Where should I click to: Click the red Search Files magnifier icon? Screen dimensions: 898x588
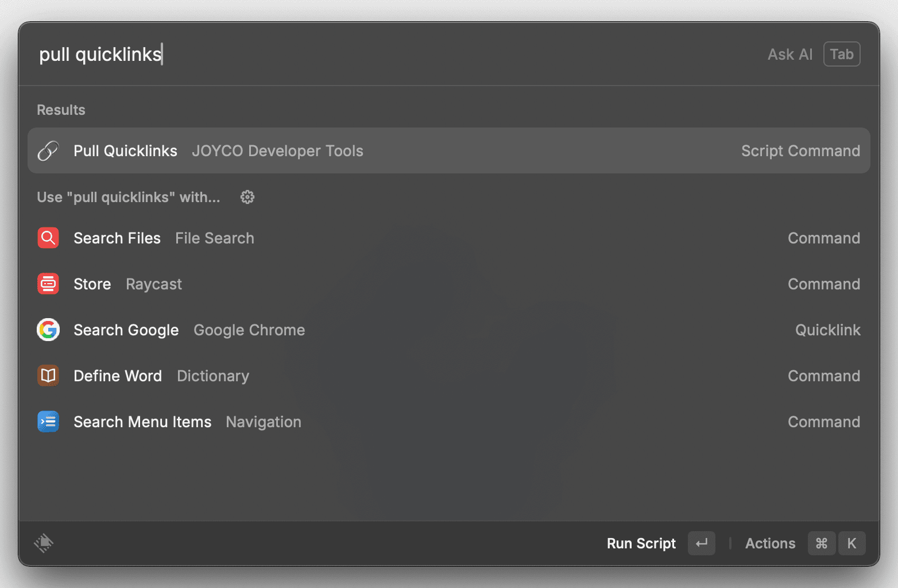point(48,238)
